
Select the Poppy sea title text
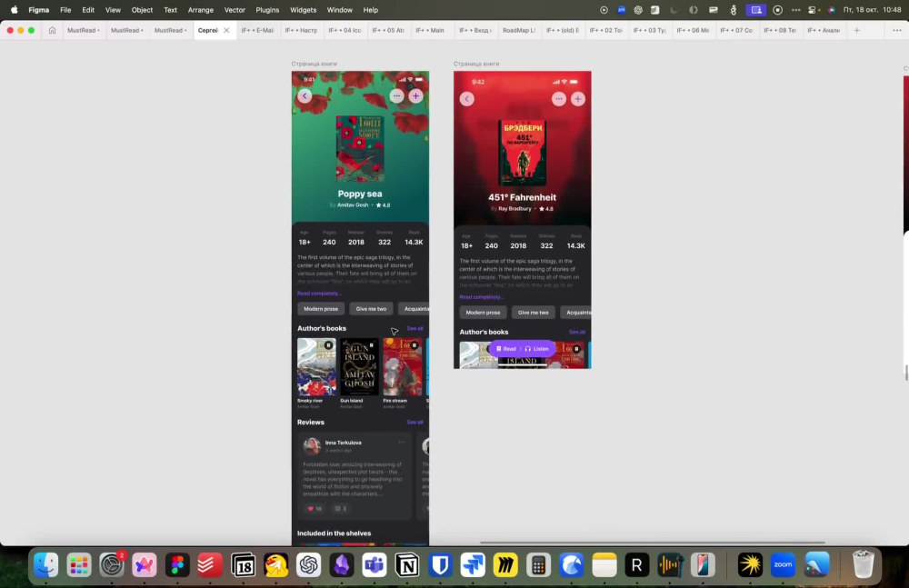click(360, 194)
